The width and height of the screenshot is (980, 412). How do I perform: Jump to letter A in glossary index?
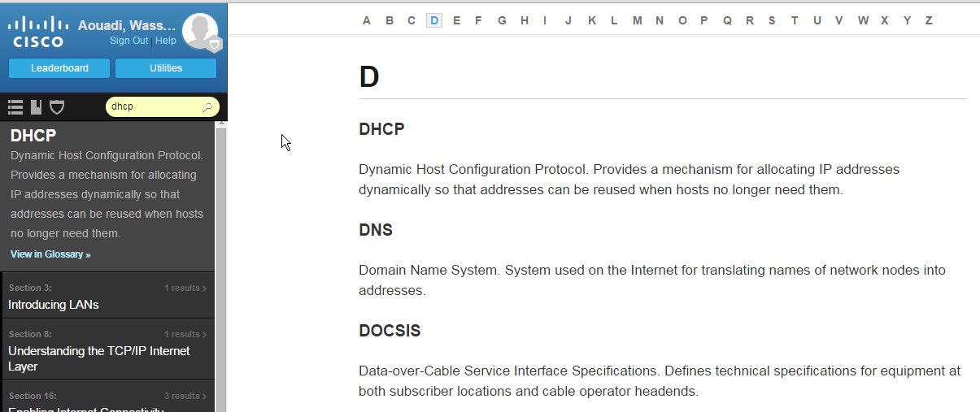pyautogui.click(x=367, y=20)
